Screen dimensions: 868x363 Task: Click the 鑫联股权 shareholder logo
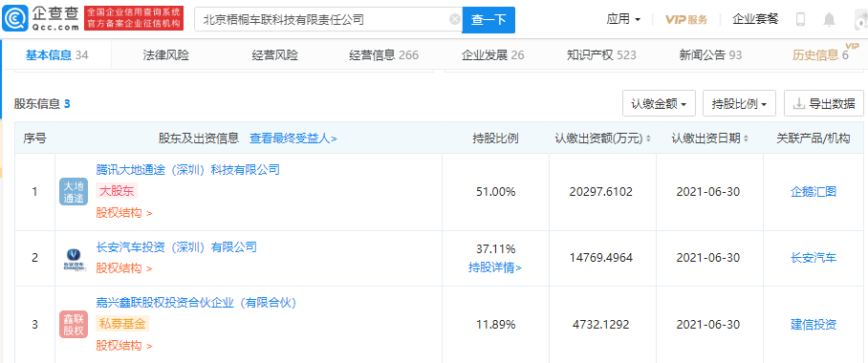(74, 325)
